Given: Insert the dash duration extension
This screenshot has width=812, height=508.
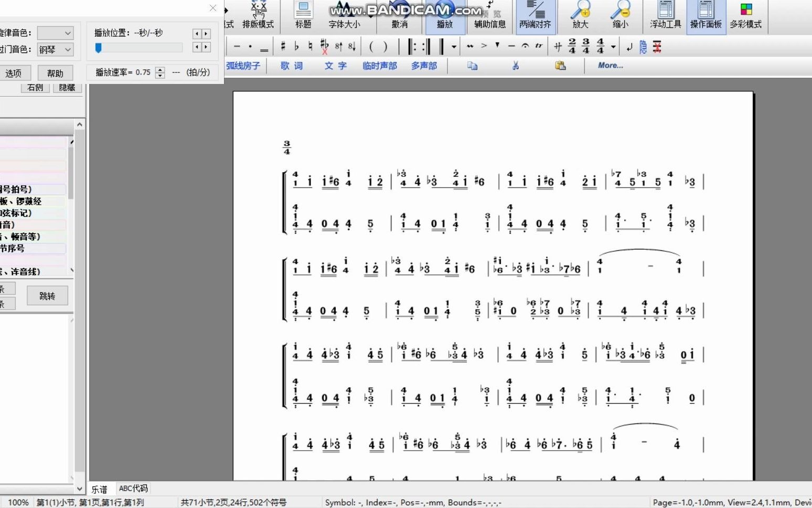Looking at the screenshot, I should tap(237, 47).
